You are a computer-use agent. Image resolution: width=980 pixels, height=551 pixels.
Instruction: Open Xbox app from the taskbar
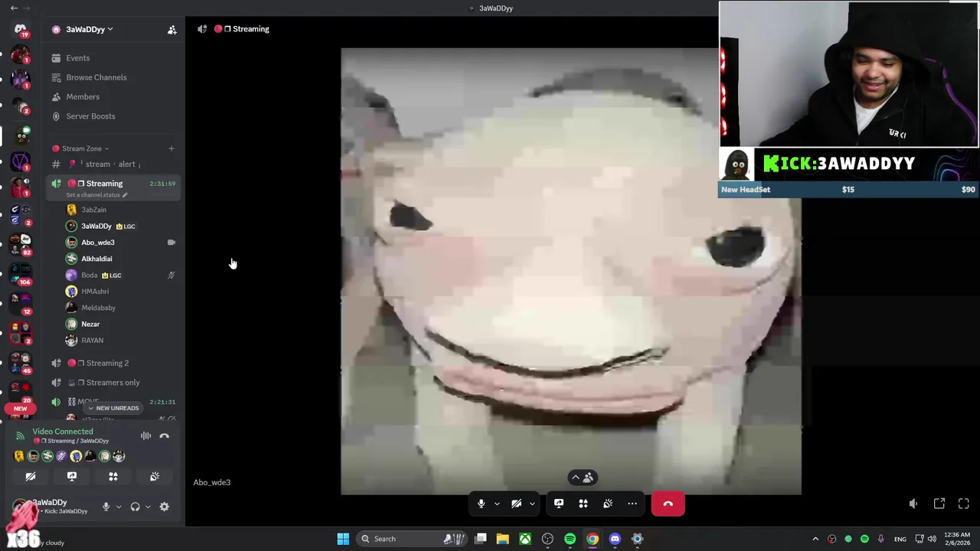coord(525,539)
